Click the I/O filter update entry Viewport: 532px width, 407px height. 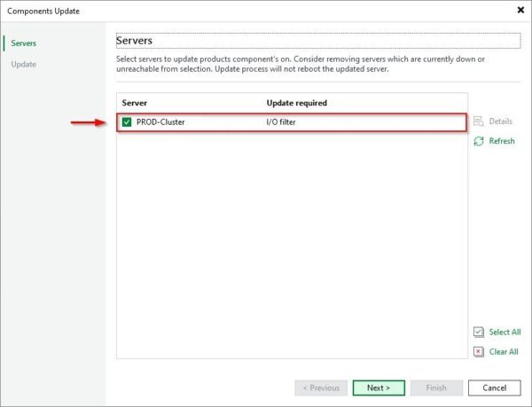281,122
